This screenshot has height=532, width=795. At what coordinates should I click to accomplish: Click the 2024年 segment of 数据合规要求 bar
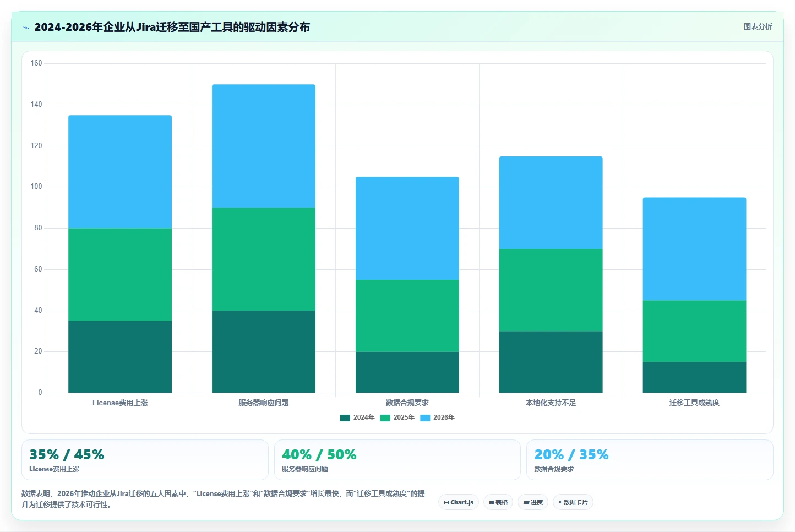(407, 372)
